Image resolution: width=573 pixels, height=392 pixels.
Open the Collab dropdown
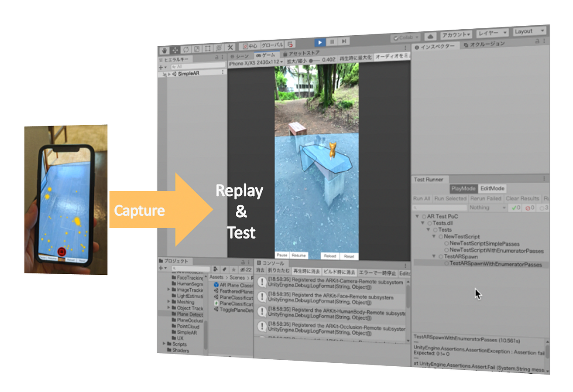405,38
